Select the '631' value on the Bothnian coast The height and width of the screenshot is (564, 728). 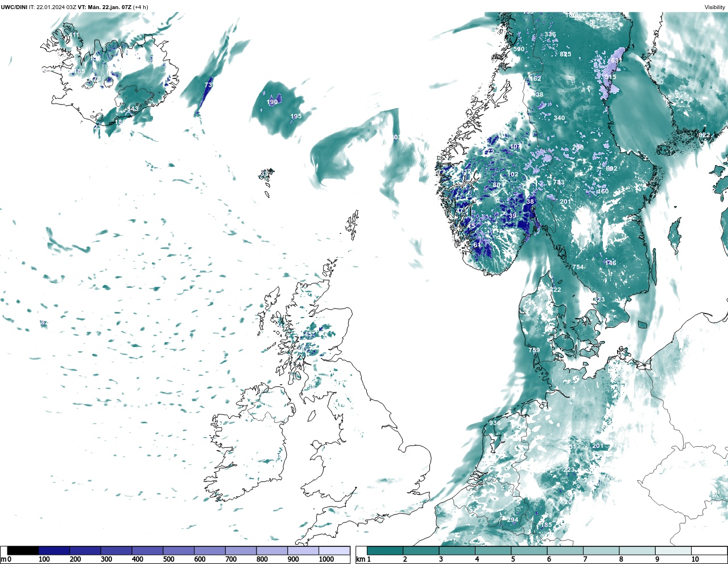(x=616, y=60)
